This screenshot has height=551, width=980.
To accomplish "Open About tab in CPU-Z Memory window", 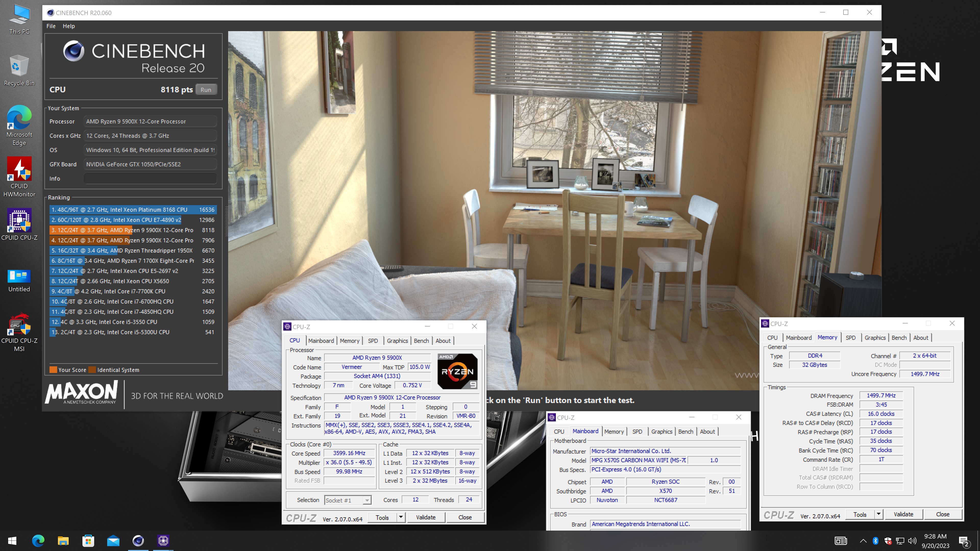I will click(x=921, y=338).
